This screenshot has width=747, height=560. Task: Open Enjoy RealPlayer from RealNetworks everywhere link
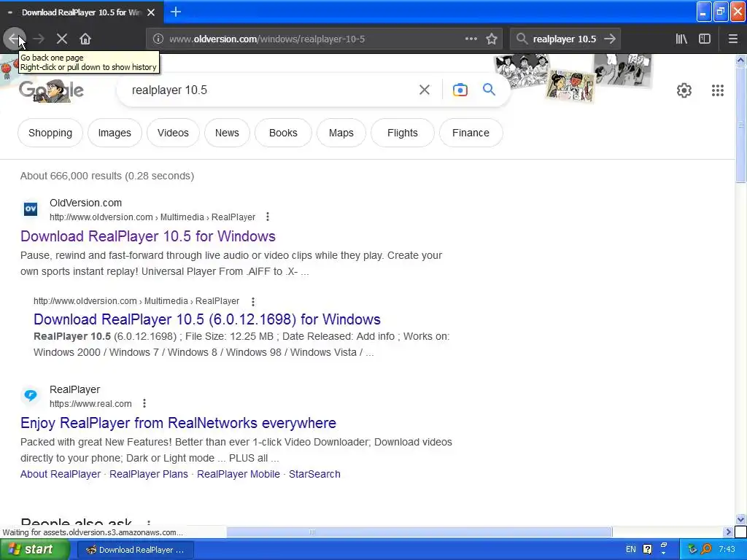click(178, 423)
